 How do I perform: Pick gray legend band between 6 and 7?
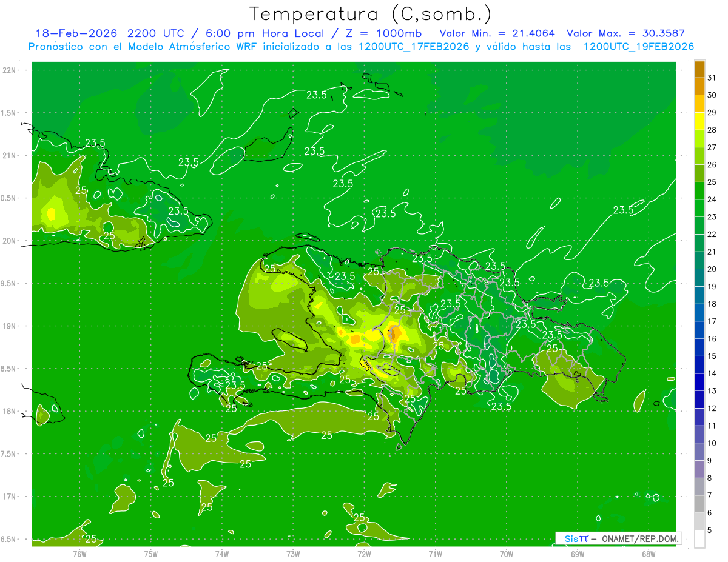[x=699, y=504]
